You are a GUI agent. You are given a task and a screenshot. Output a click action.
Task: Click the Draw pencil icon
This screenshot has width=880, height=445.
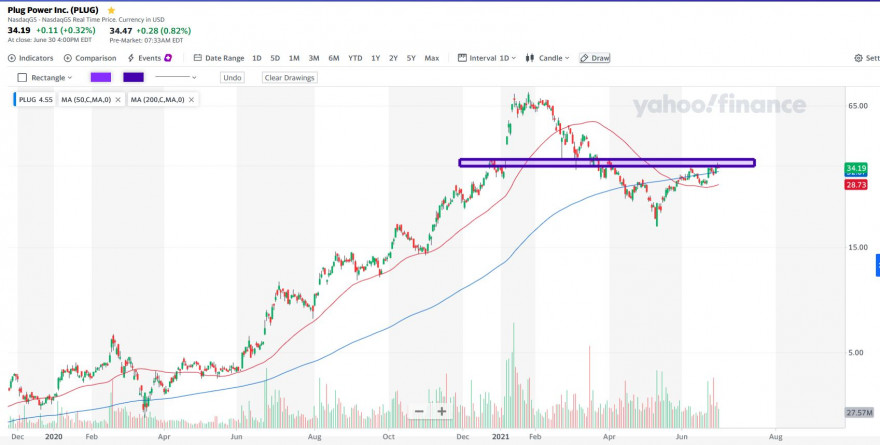[584, 58]
